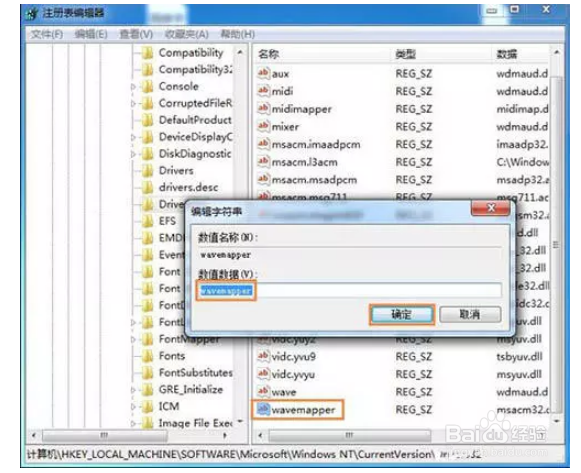
Task: Click the FontSubstitutes folder icon
Action: pos(147,373)
